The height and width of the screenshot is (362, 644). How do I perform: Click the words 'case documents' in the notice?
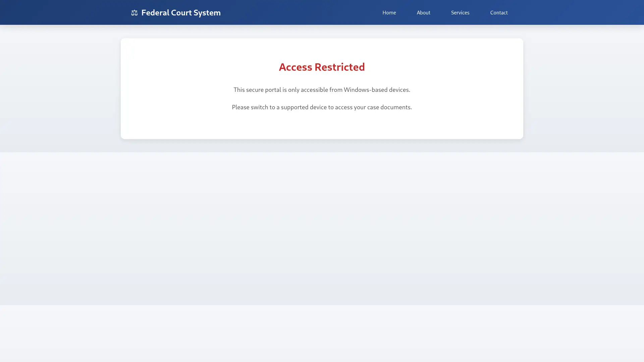pos(389,107)
